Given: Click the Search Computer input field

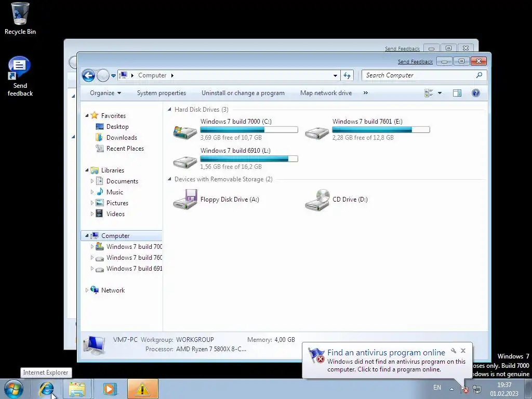Looking at the screenshot, I should pyautogui.click(x=419, y=75).
